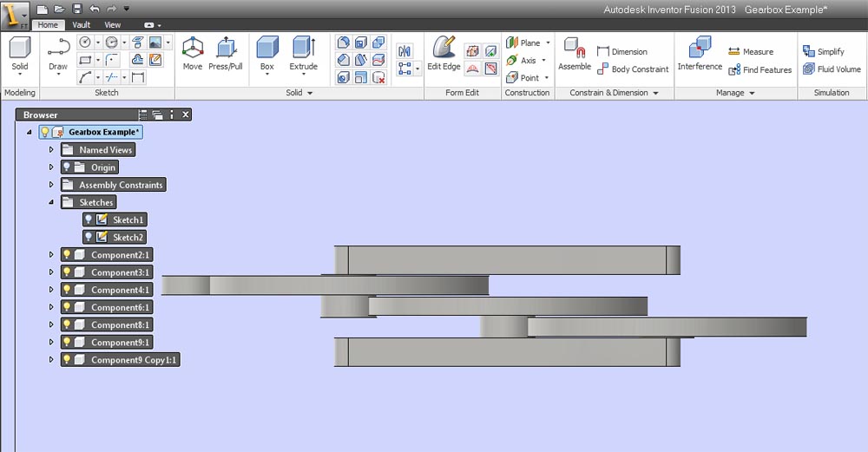Activate the Move triad tool
This screenshot has height=452, width=868.
pos(192,53)
